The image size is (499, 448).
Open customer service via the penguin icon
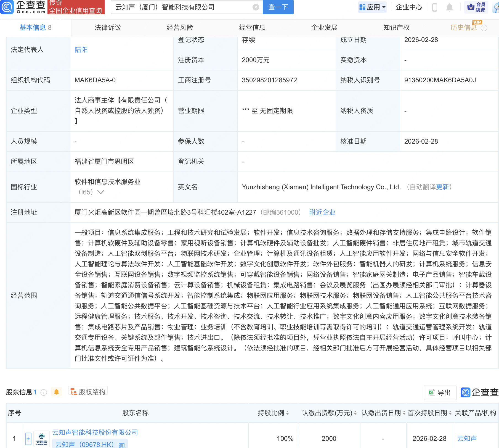coord(495,7)
